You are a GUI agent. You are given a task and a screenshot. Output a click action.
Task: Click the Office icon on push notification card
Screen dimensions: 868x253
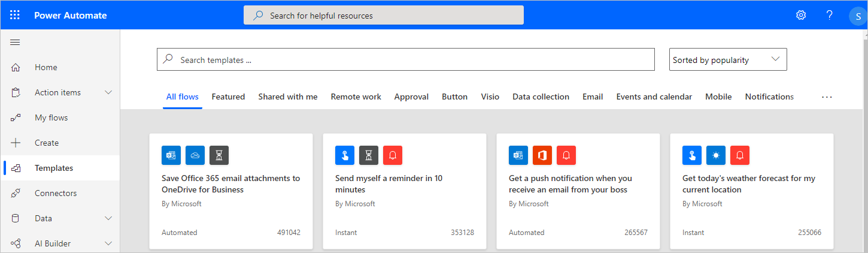pos(542,155)
